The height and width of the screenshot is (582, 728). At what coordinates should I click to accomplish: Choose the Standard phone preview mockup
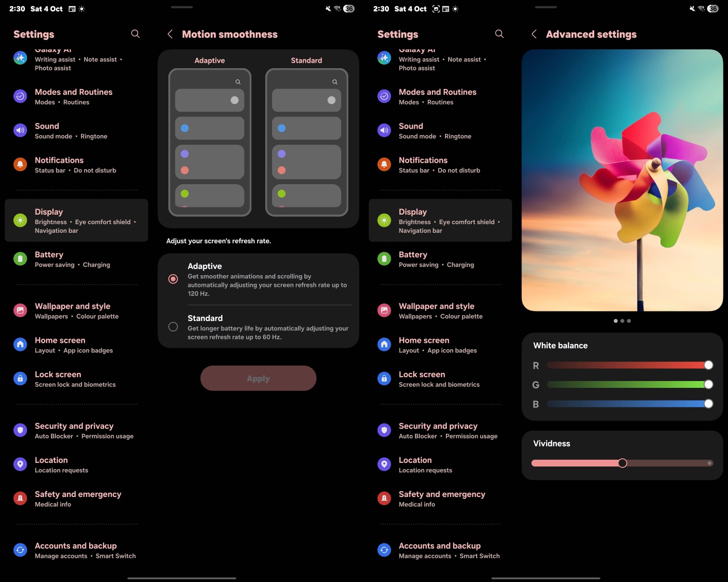coord(306,142)
